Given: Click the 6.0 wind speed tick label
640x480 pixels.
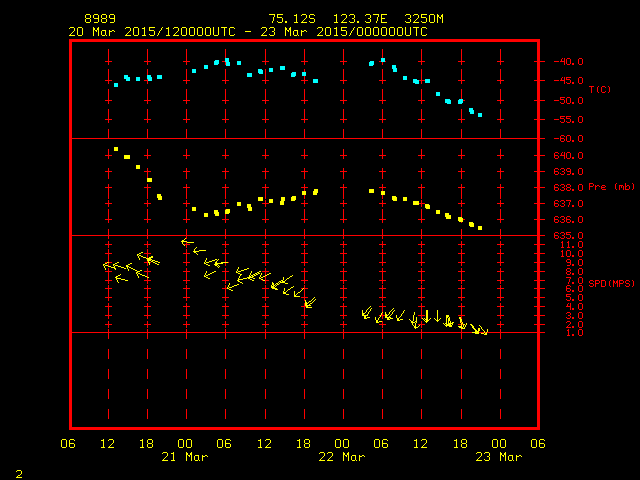Looking at the screenshot, I should pyautogui.click(x=574, y=289).
